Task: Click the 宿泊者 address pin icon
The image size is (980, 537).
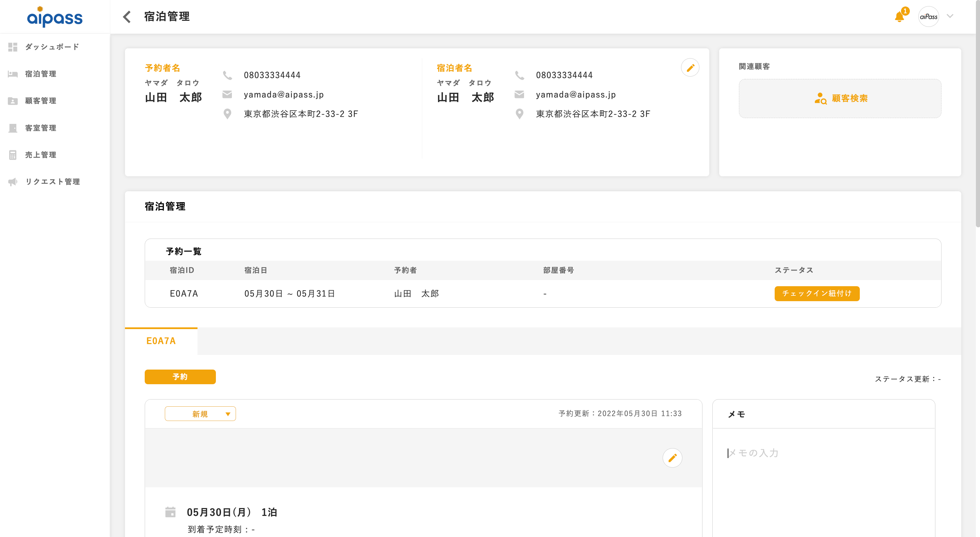Action: click(519, 114)
